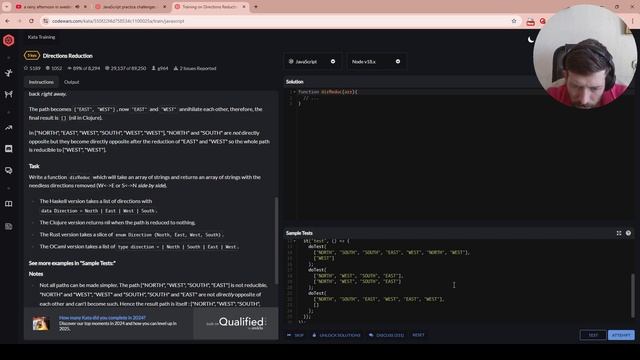This screenshot has height=360, width=640.
Task: Open 'How many Kata did you complete in 2024?' link
Action: point(102,318)
